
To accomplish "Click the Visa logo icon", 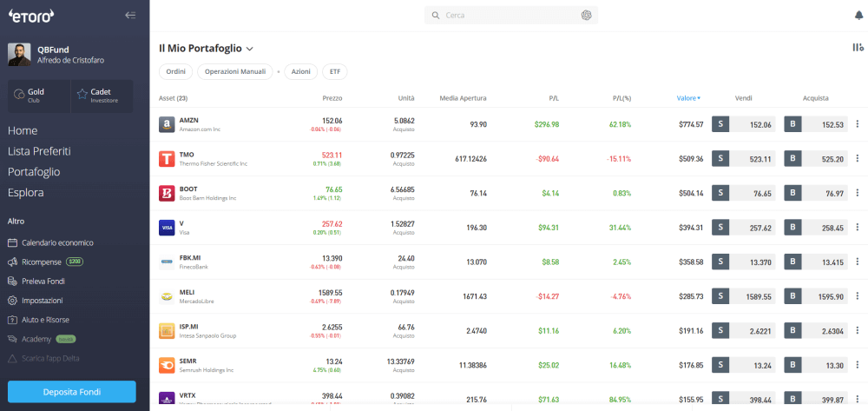I will (167, 228).
